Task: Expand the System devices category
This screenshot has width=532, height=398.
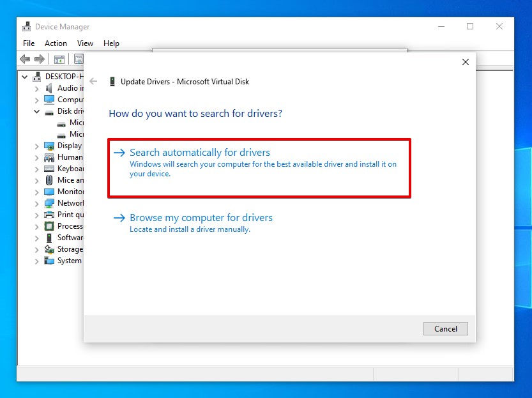Action: (x=36, y=261)
